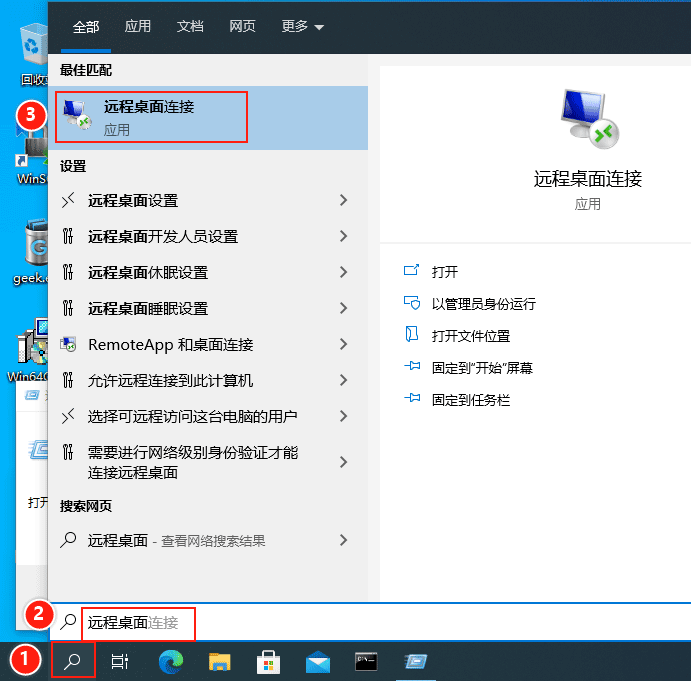Select the 远程桌面连接 best match title
Screen dimensions: 691x681
pos(149,107)
